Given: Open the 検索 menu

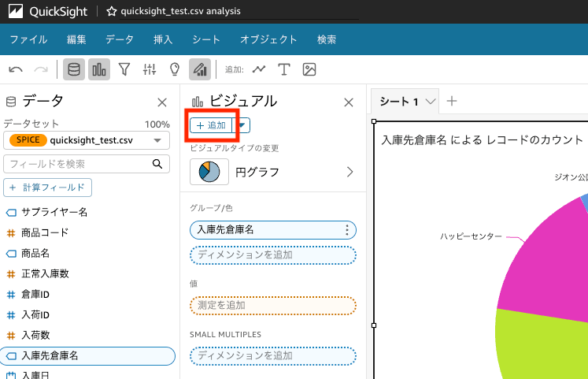Looking at the screenshot, I should point(327,39).
